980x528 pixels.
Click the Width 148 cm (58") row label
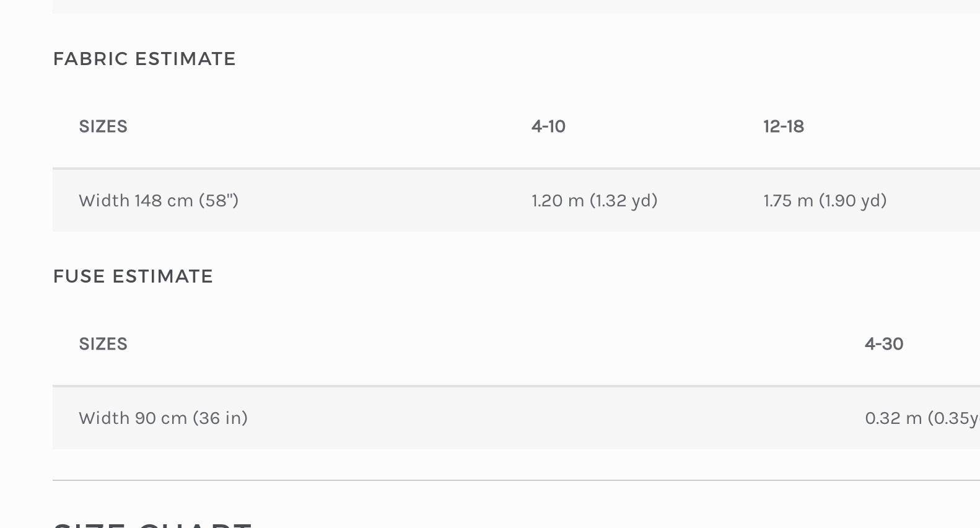pos(159,201)
